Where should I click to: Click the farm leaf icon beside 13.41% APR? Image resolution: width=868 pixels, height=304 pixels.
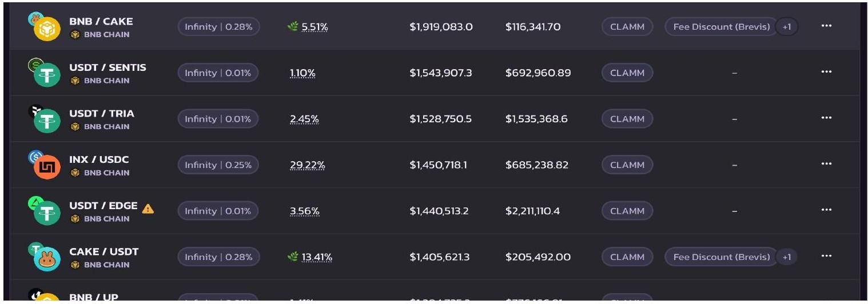tap(293, 257)
